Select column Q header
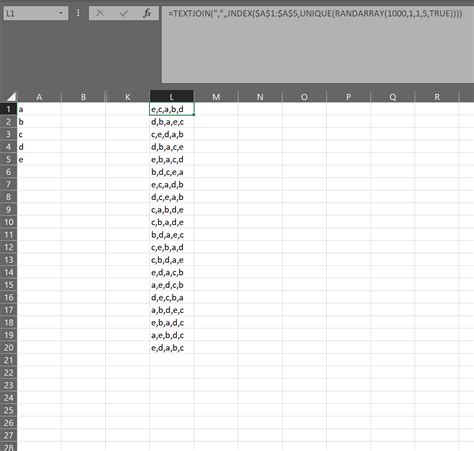Viewport: 474px width, 451px height. click(x=392, y=97)
